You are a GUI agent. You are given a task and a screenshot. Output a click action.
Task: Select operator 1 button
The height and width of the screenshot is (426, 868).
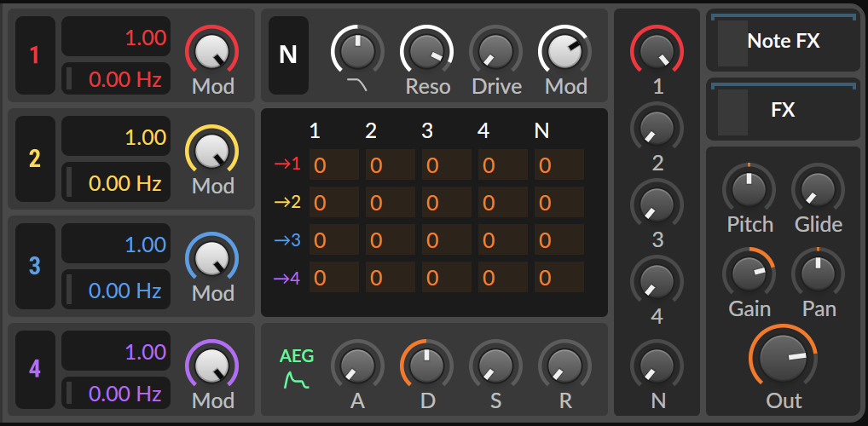click(35, 55)
